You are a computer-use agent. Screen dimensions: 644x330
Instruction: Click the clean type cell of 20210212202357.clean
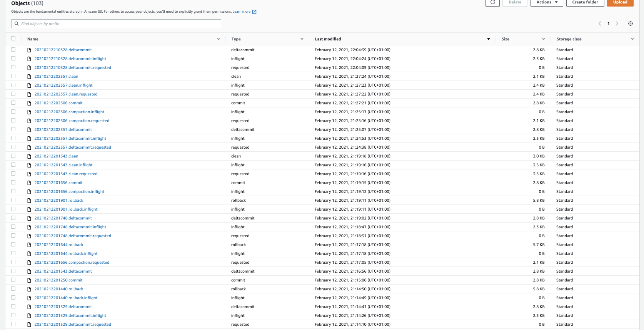coord(236,77)
